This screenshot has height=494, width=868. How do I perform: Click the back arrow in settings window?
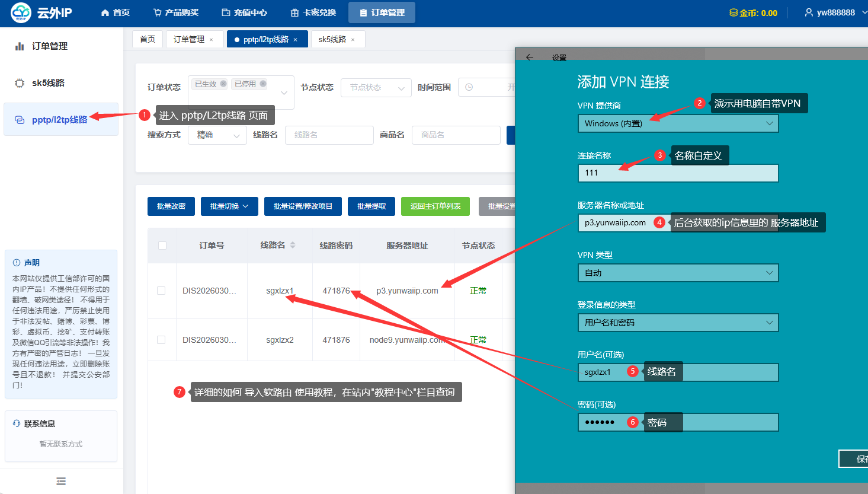point(530,58)
